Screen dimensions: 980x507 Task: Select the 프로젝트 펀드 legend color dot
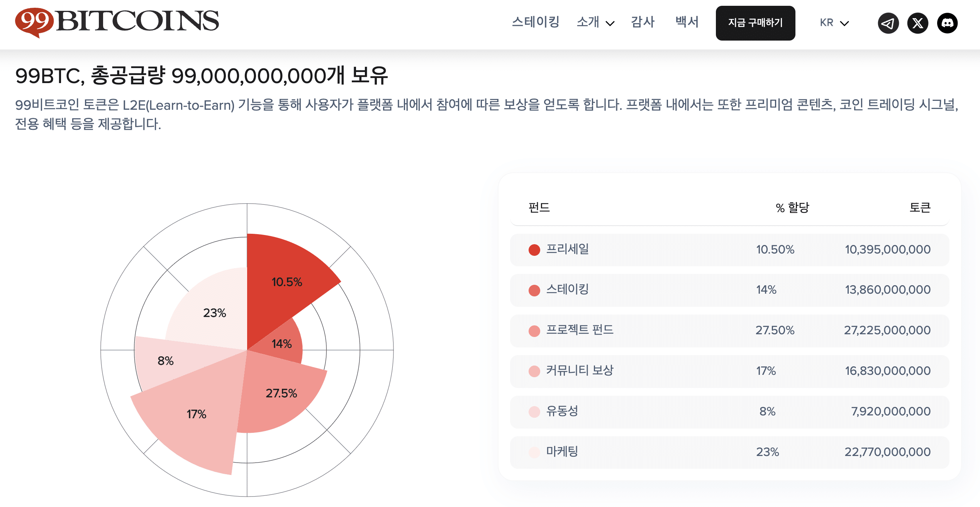click(534, 331)
